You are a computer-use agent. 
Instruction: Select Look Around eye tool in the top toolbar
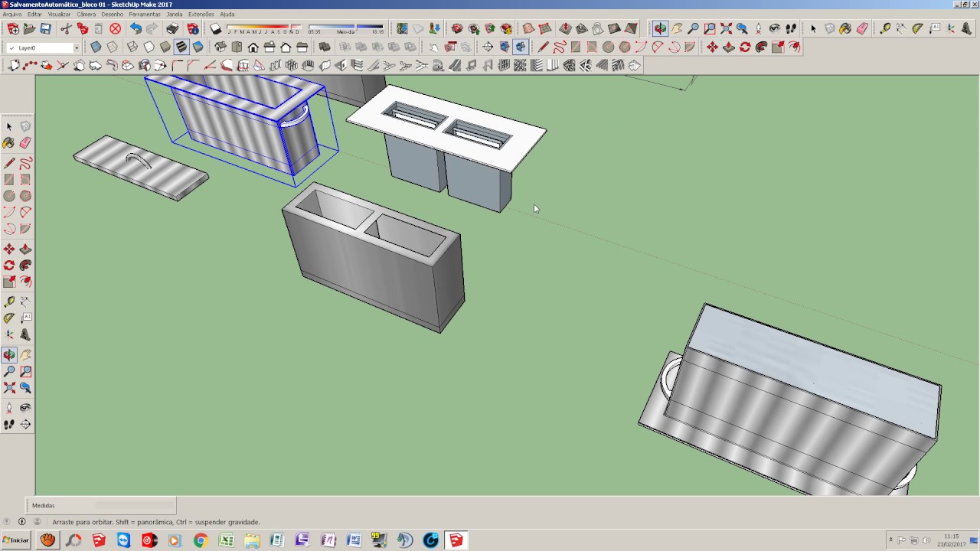775,29
